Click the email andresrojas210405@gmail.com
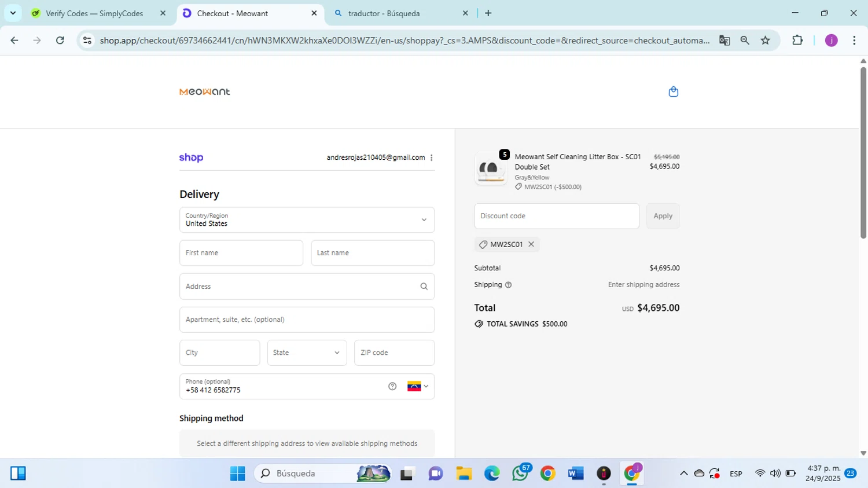868x488 pixels. pos(376,157)
